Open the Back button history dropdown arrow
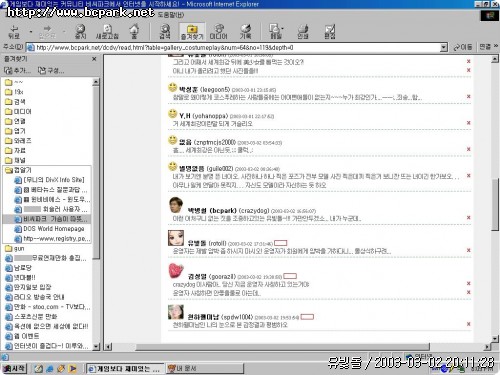Image resolution: width=500 pixels, height=375 pixels. click(x=31, y=32)
